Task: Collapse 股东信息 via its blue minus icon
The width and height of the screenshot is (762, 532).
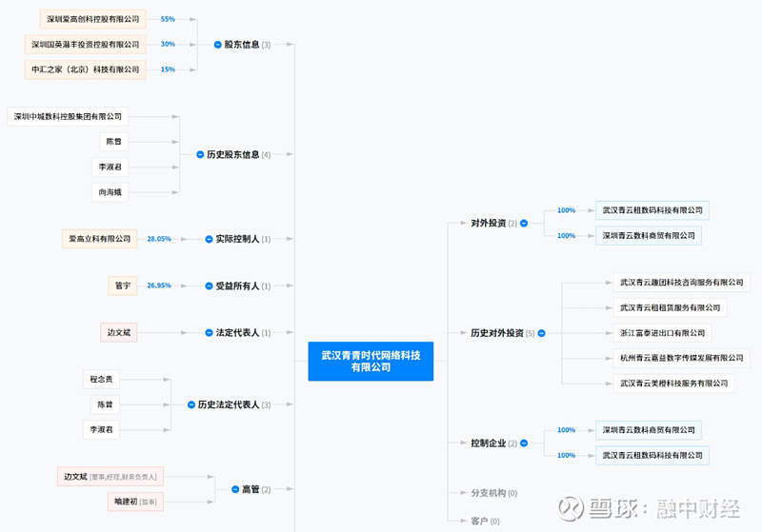Action: pyautogui.click(x=218, y=45)
